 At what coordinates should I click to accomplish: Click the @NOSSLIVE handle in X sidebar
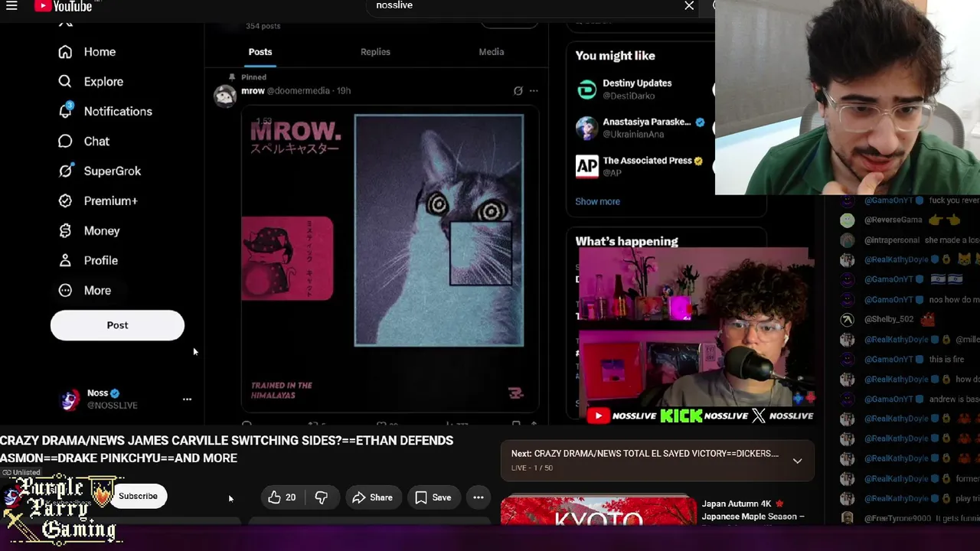click(112, 406)
